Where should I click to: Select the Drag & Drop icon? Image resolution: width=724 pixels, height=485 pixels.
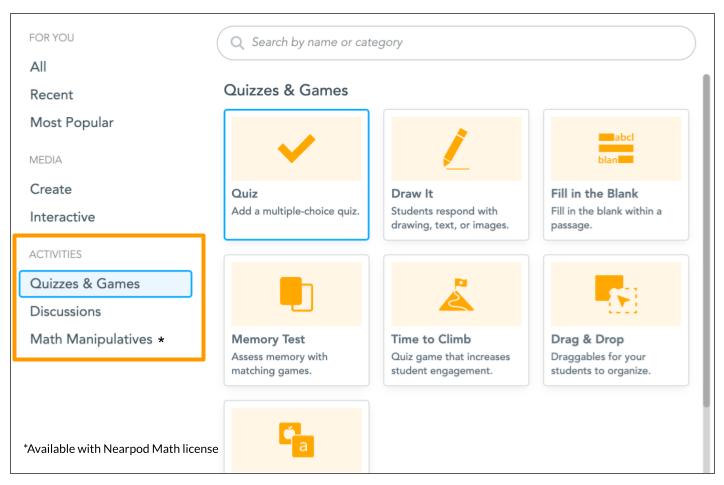pyautogui.click(x=616, y=294)
